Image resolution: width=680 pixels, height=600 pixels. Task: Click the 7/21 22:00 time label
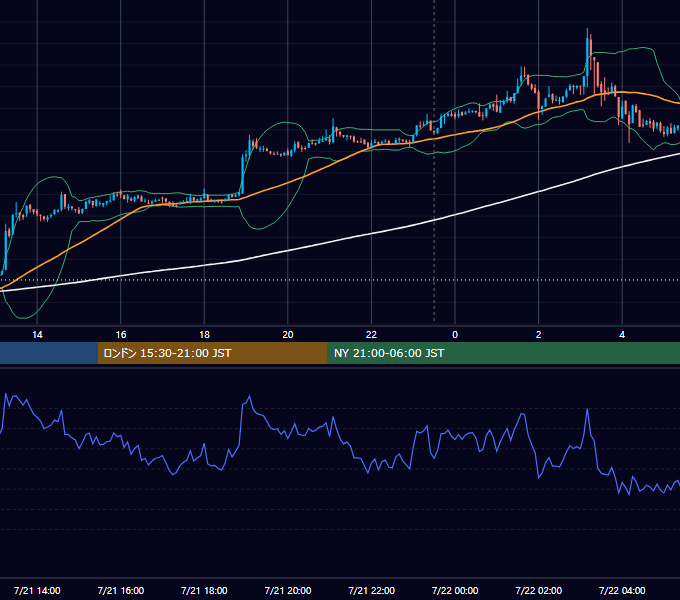371,590
